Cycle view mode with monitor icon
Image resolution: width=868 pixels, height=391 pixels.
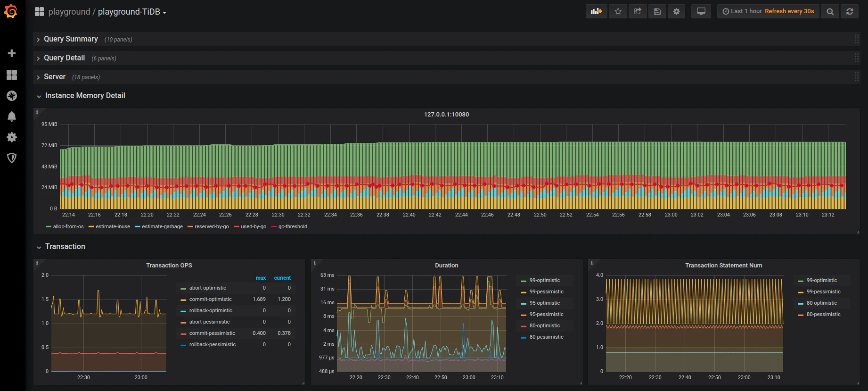pyautogui.click(x=701, y=11)
